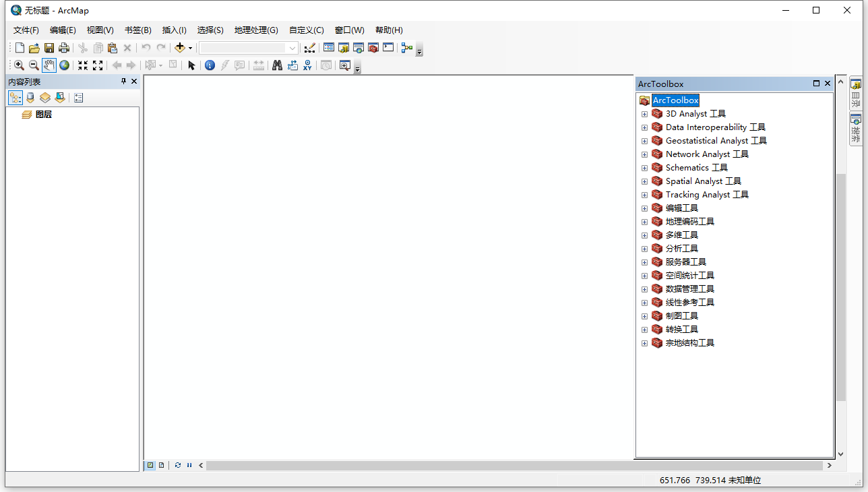868x492 pixels.
Task: Launch ModelBuilder from the toolbar
Action: coord(406,48)
